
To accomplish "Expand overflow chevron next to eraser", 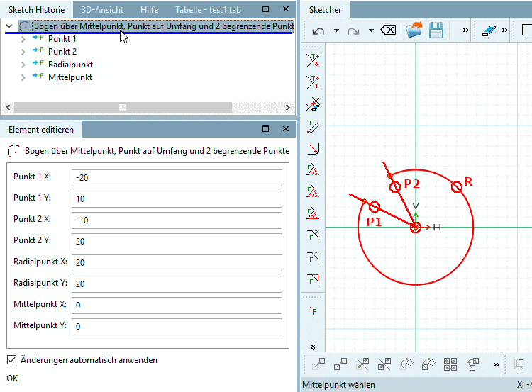I will [x=505, y=30].
